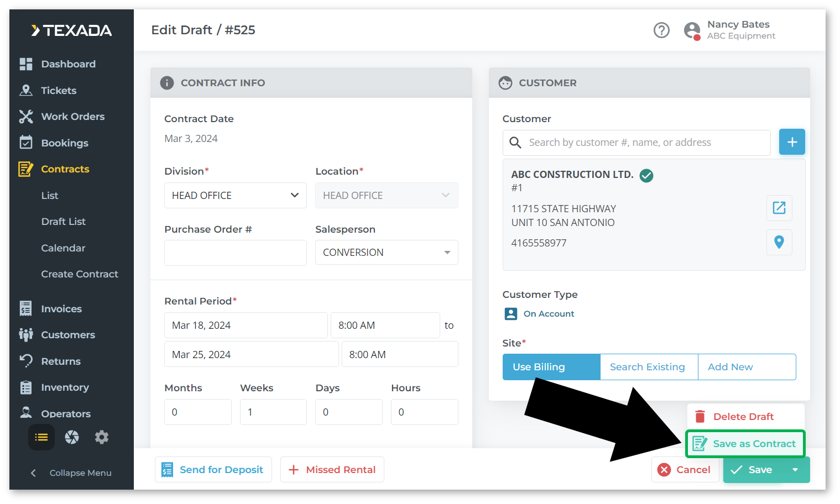Open the settings gear icon
Viewport: 840px width, 504px height.
[x=102, y=437]
